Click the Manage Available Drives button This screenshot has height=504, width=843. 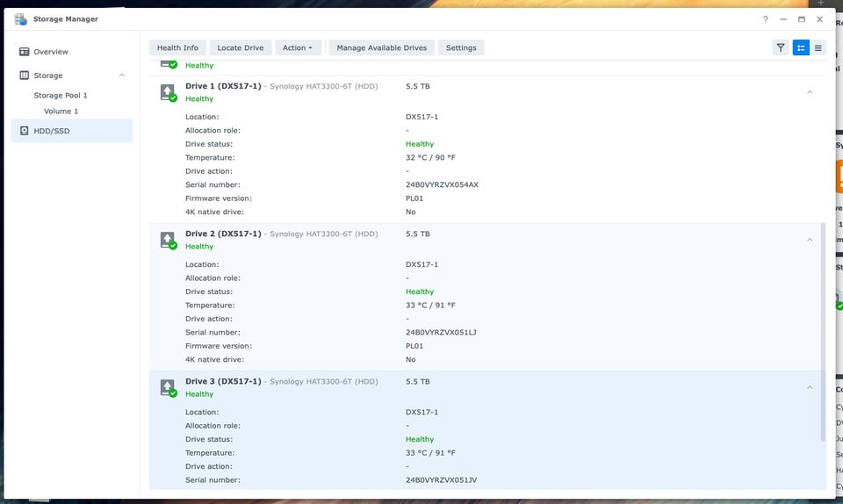tap(382, 47)
